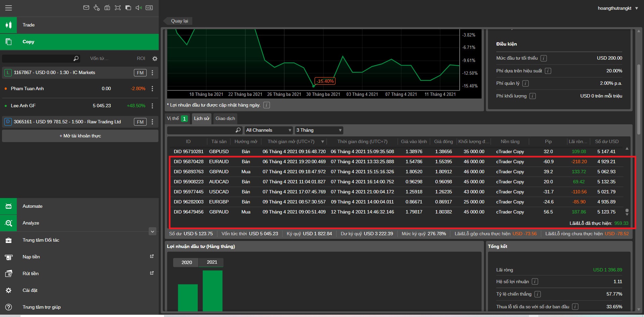Open the All Channels dropdown
The width and height of the screenshot is (644, 317).
pos(268,130)
